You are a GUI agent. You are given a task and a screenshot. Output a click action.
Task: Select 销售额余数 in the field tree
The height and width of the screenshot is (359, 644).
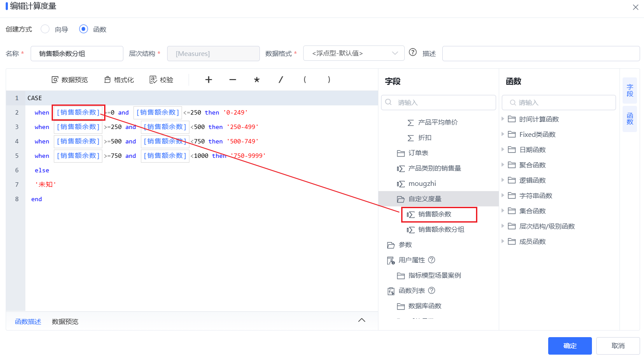click(434, 214)
